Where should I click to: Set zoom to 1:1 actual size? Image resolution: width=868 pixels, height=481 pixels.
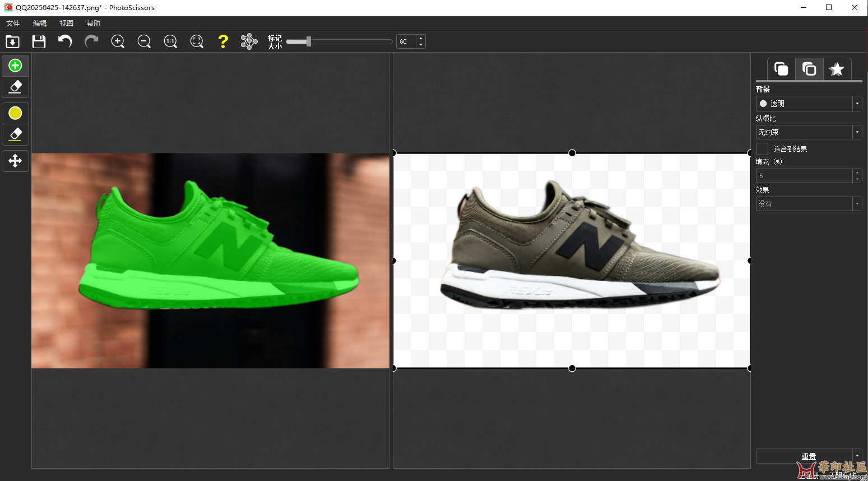tap(170, 41)
